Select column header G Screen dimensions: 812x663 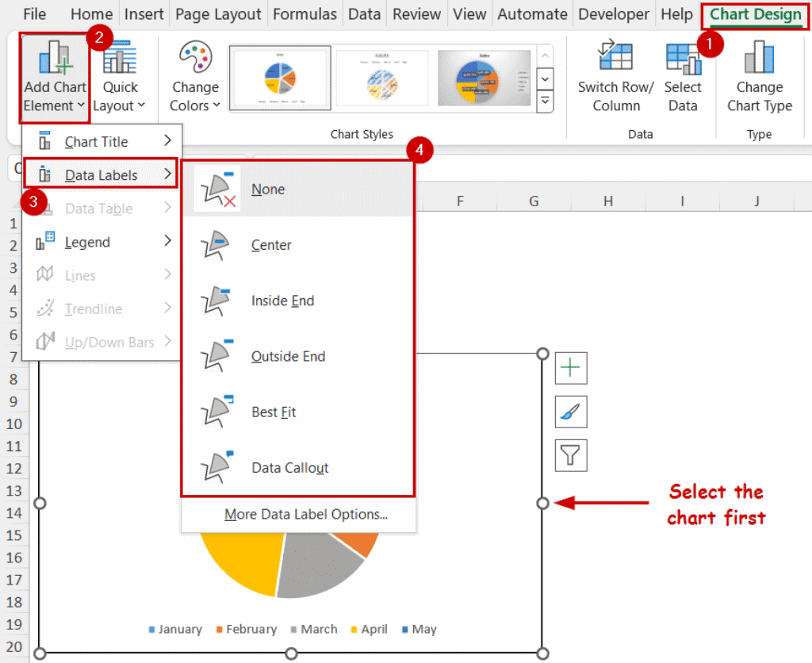click(534, 201)
